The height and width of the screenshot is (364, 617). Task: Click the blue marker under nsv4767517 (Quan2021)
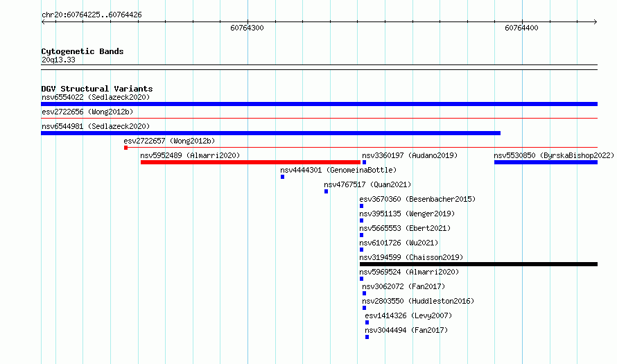(x=326, y=191)
